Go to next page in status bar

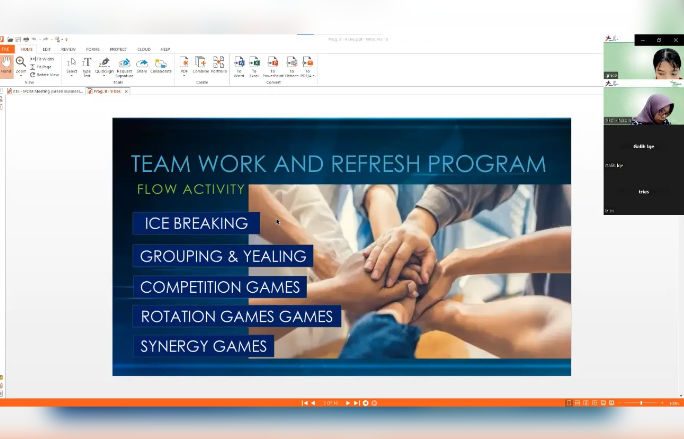[x=347, y=403]
